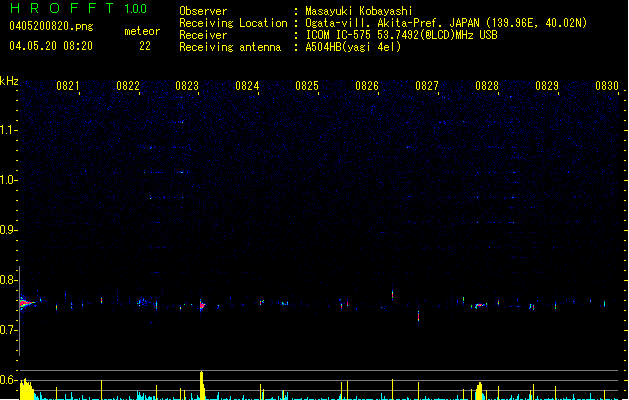The width and height of the screenshot is (629, 400).
Task: Click the 0.9 kHz axis label
Action: coord(9,230)
